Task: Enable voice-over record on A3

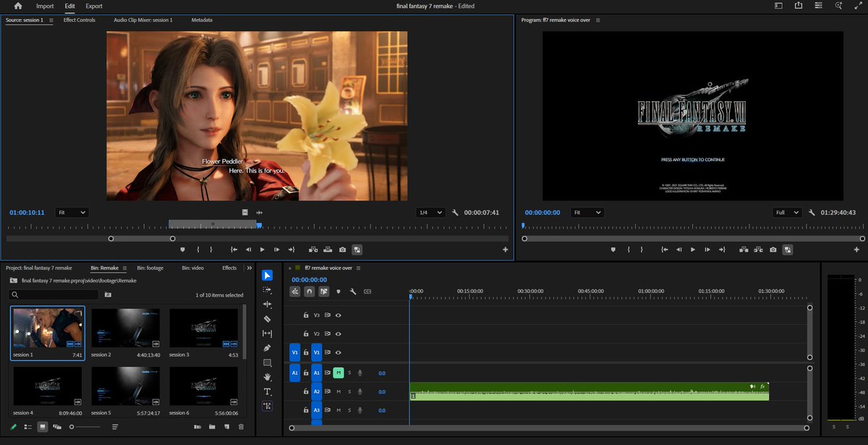Action: pos(360,410)
